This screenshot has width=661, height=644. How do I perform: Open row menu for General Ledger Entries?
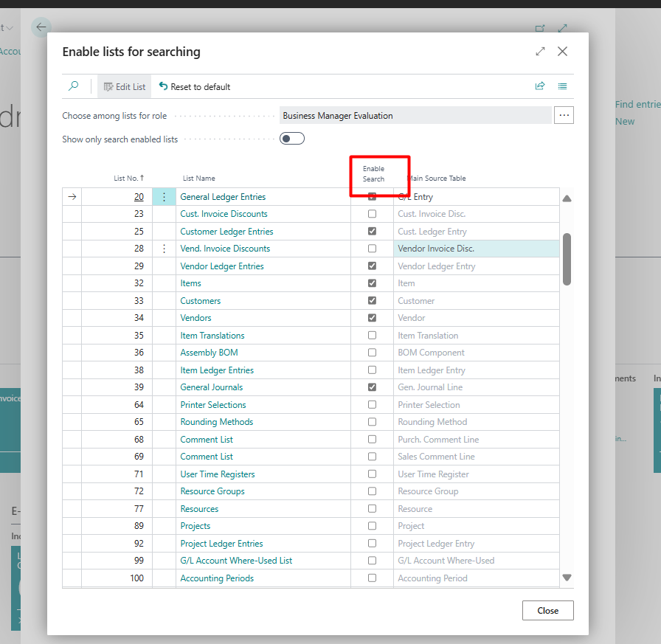[x=164, y=197]
